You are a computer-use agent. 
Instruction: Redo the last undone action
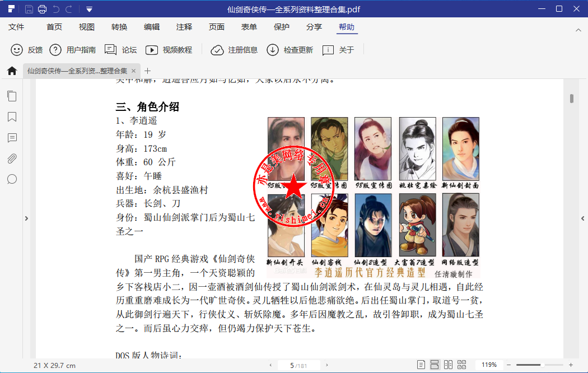click(x=69, y=9)
